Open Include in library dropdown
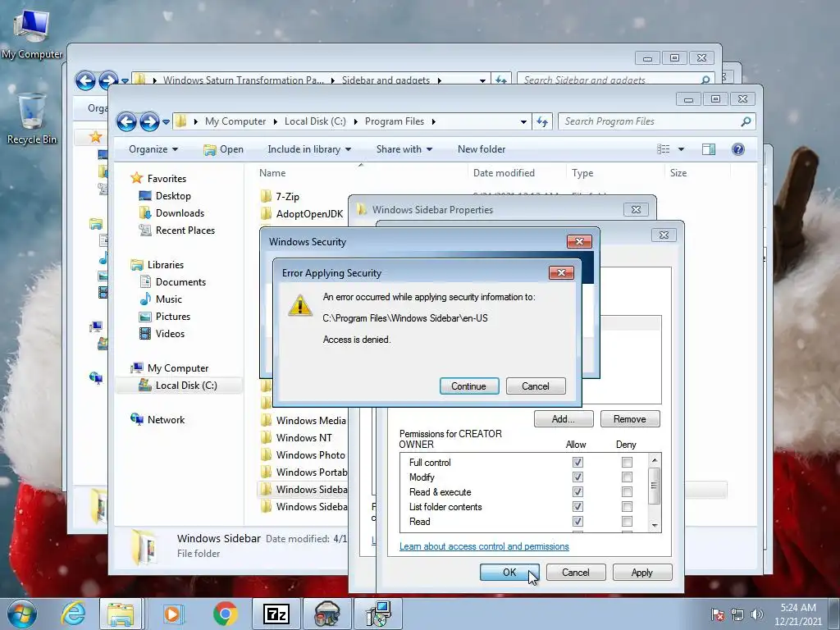The width and height of the screenshot is (840, 630). 309,149
